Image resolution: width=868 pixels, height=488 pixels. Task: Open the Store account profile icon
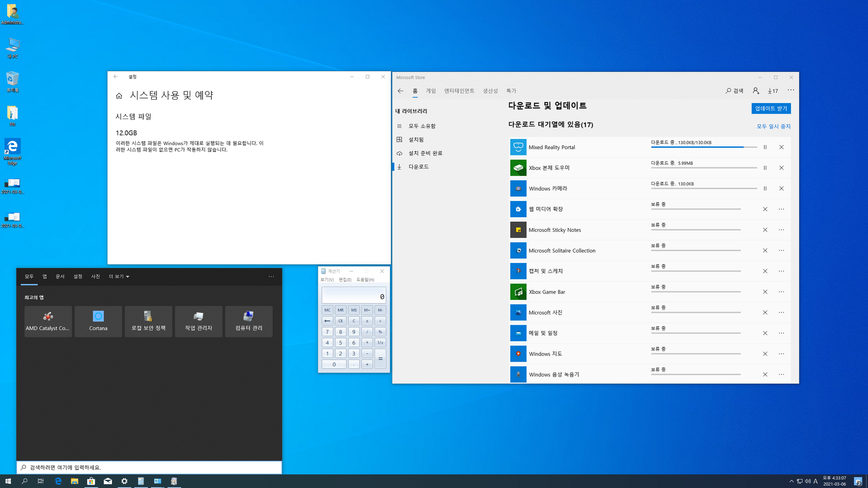click(x=756, y=91)
